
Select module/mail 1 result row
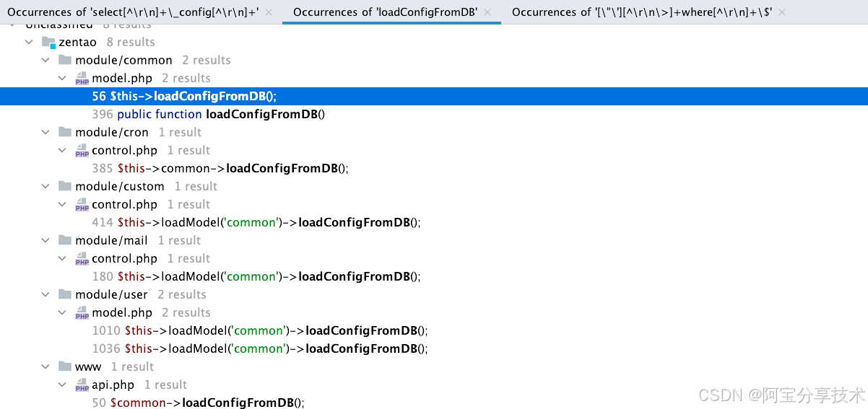(434, 241)
